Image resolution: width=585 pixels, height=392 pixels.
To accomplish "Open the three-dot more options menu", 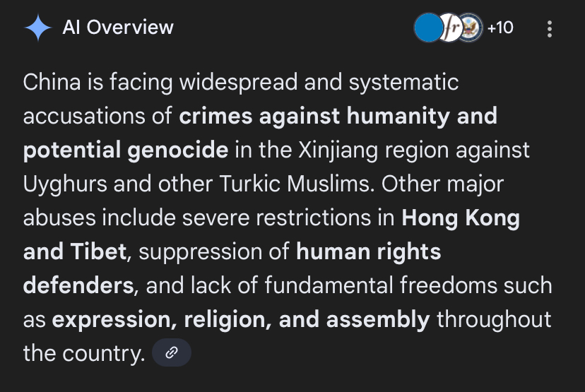I will point(550,29).
